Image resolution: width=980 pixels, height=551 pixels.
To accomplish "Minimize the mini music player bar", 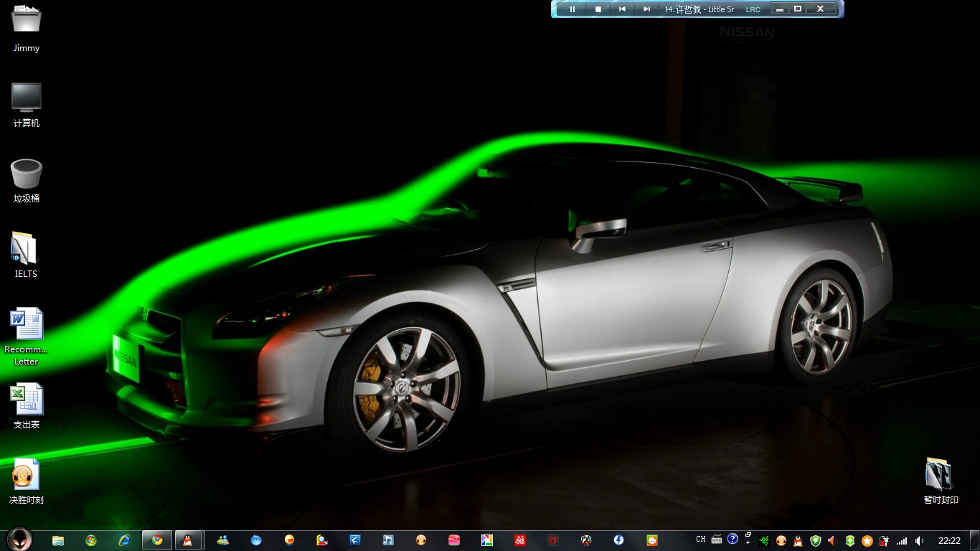I will click(780, 9).
